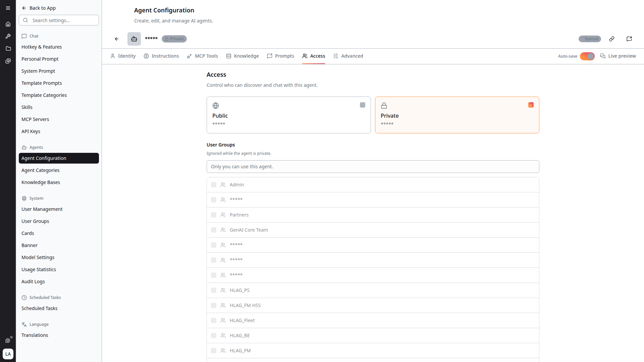Click the back arrow beside the agent icon
This screenshot has height=362, width=644.
(117, 39)
